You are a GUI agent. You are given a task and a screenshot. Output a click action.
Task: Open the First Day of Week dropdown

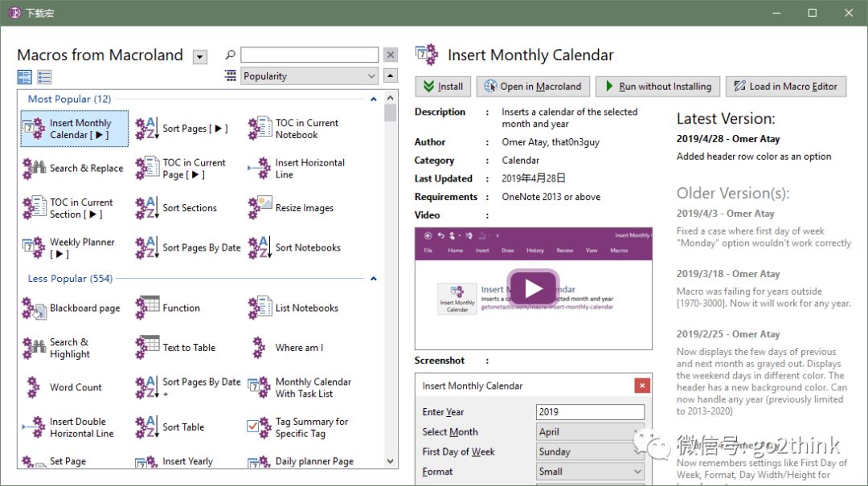pyautogui.click(x=590, y=451)
